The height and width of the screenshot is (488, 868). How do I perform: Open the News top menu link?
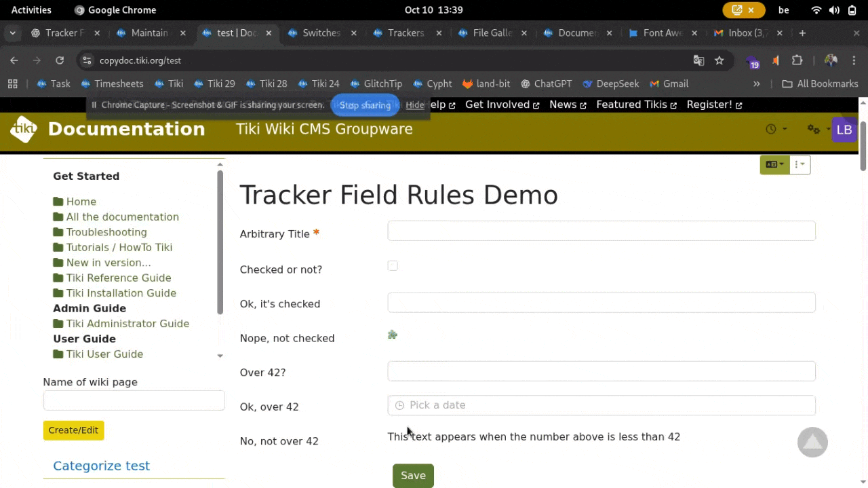(568, 105)
